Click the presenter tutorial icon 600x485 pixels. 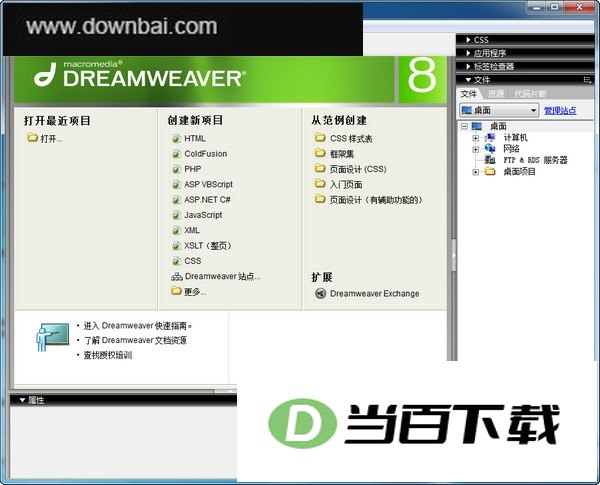coord(53,337)
